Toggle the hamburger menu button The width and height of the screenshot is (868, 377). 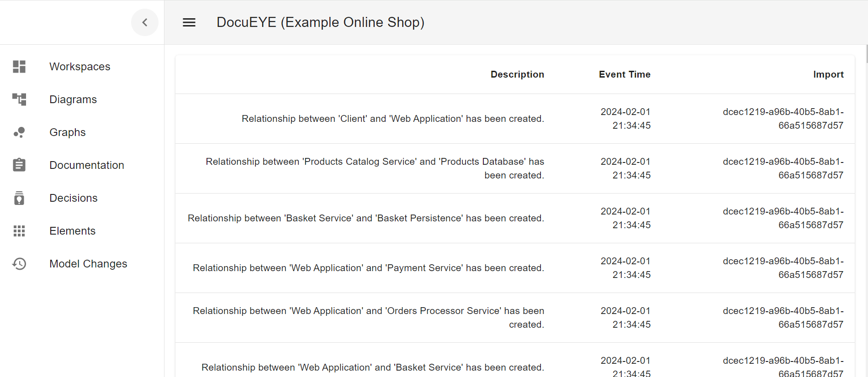(x=189, y=22)
